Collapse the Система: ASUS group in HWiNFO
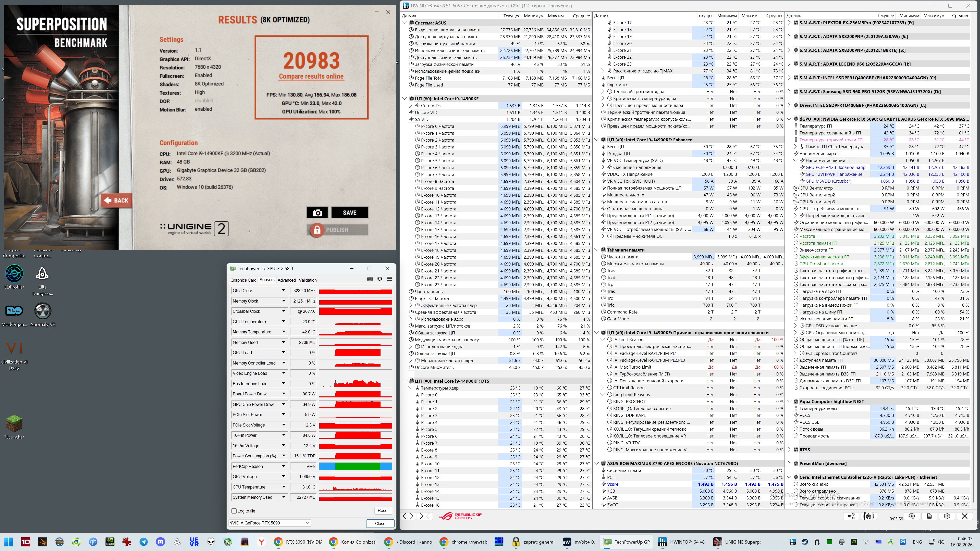The height and width of the screenshot is (551, 980). pos(405,23)
